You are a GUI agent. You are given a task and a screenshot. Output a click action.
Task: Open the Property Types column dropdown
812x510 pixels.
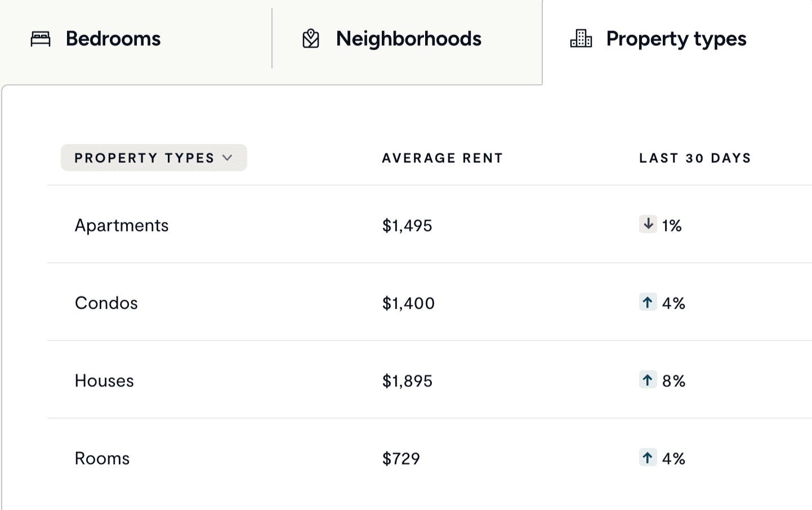coord(145,158)
